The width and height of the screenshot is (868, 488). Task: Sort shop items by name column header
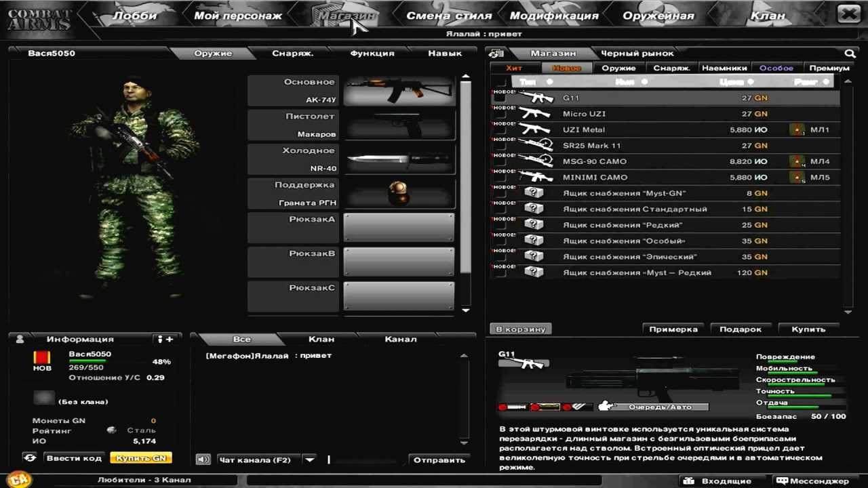(631, 82)
